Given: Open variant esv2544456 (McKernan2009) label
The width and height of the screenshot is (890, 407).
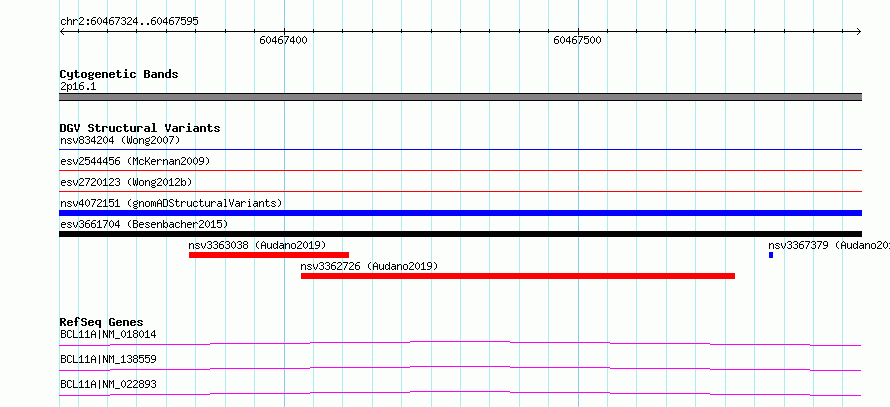Looking at the screenshot, I should [x=135, y=161].
